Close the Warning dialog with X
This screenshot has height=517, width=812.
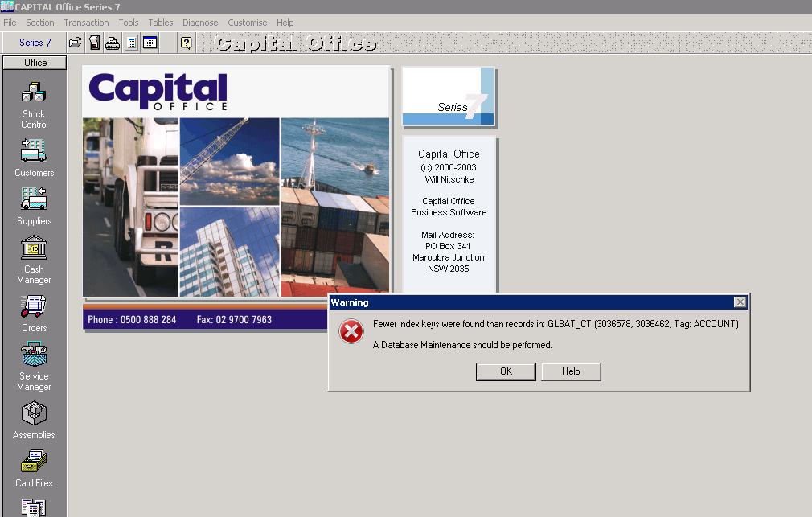pos(740,302)
